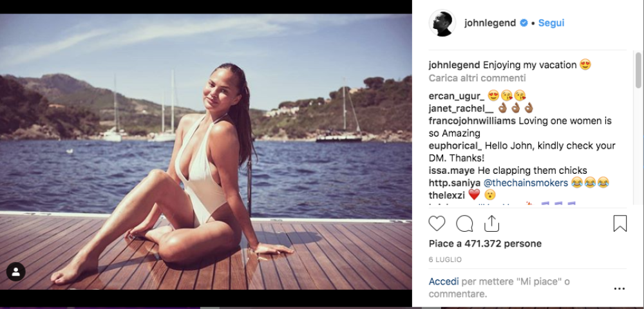Image resolution: width=644 pixels, height=309 pixels.
Task: Like the post with the heart icon
Action: point(437,223)
